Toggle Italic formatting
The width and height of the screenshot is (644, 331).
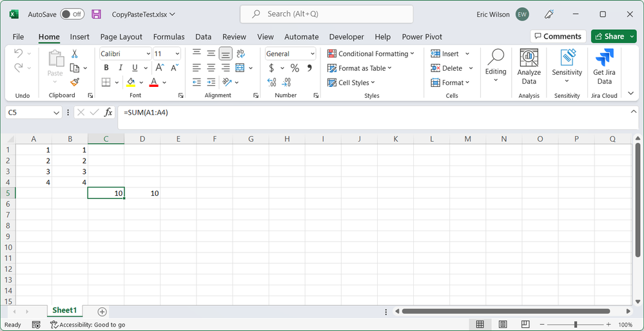121,68
